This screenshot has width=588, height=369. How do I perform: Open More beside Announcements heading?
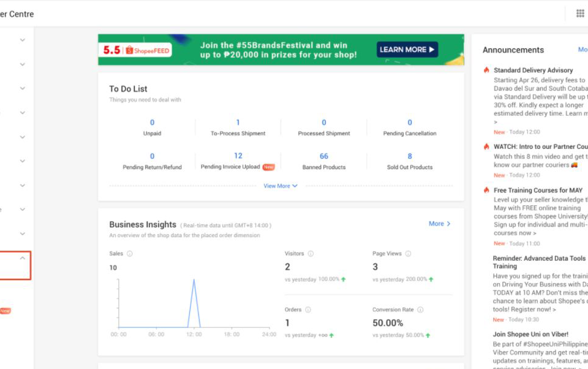coord(584,50)
